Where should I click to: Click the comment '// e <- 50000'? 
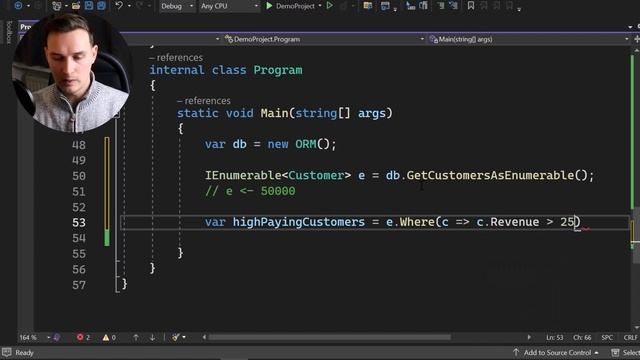pos(250,191)
